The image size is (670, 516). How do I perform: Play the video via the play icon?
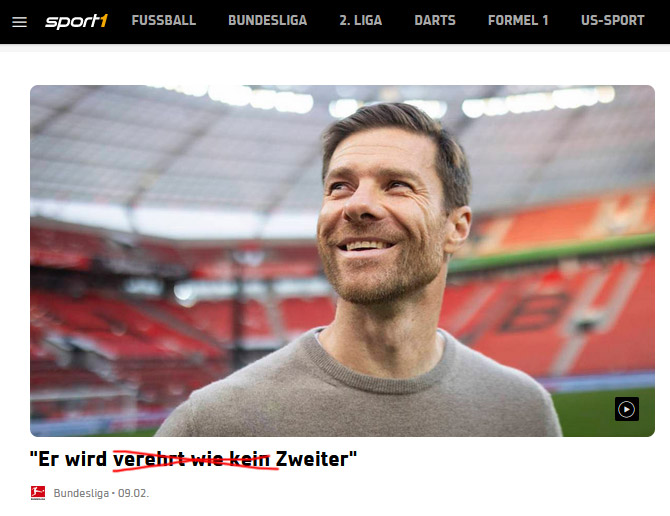tap(627, 409)
